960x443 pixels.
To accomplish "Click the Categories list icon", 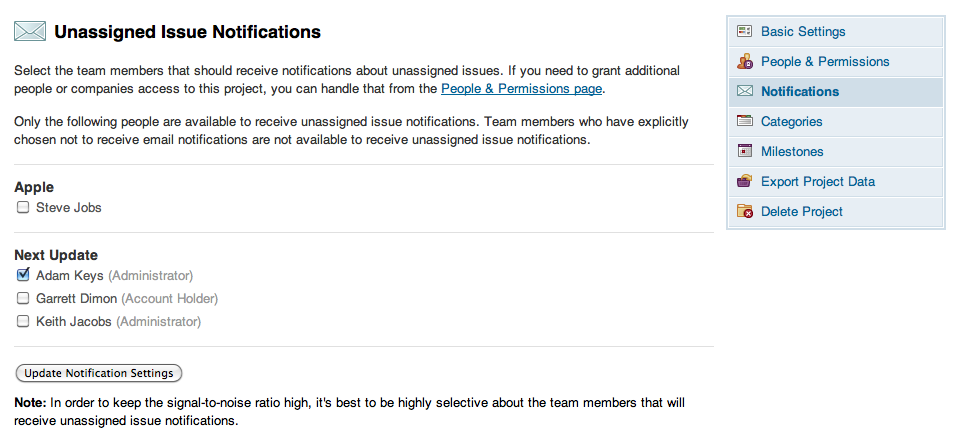I will pos(744,121).
